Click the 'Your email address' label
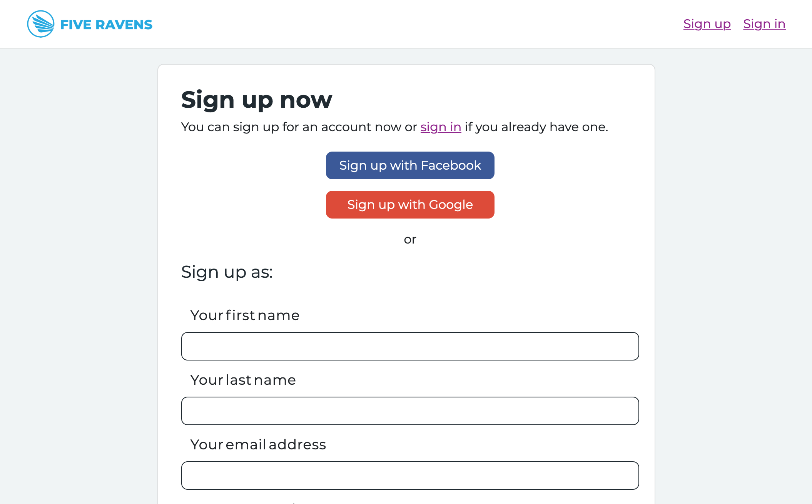The height and width of the screenshot is (504, 812). click(258, 445)
